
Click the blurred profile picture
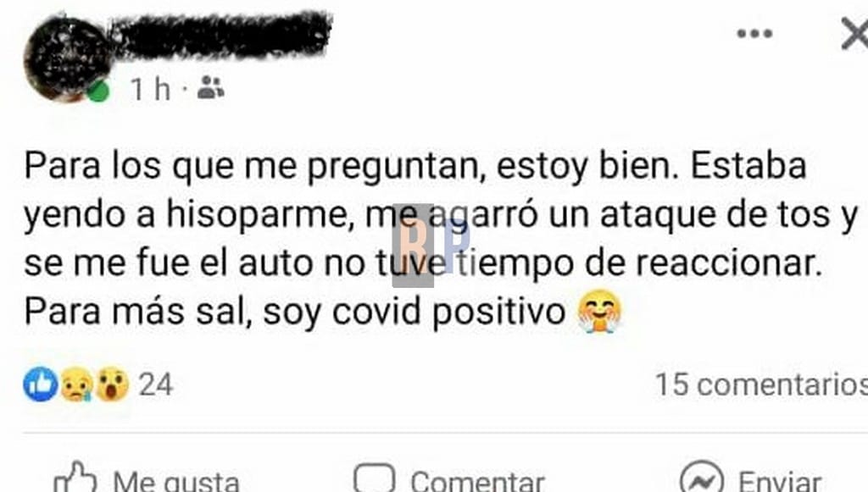pyautogui.click(x=67, y=58)
